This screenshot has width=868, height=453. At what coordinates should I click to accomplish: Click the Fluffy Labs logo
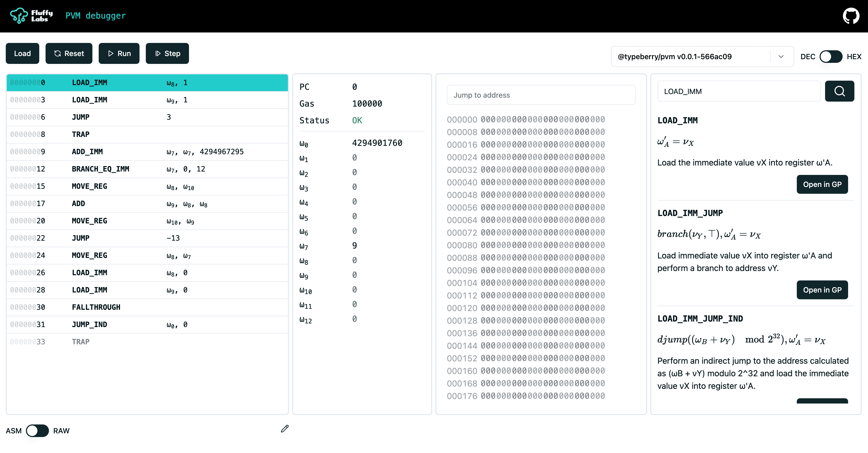(x=31, y=16)
